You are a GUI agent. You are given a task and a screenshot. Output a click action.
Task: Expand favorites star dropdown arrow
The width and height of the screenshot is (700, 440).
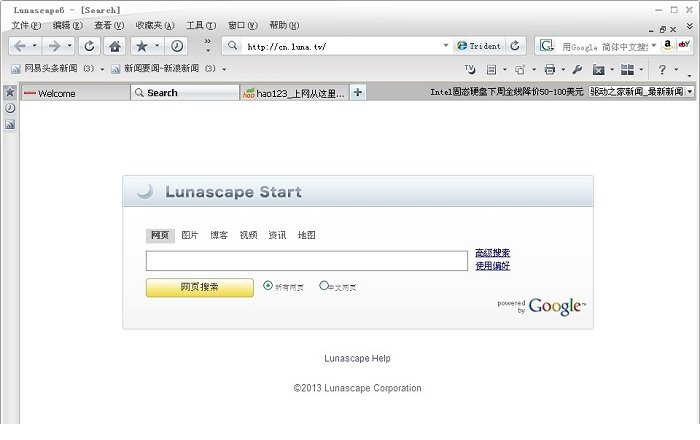click(157, 46)
